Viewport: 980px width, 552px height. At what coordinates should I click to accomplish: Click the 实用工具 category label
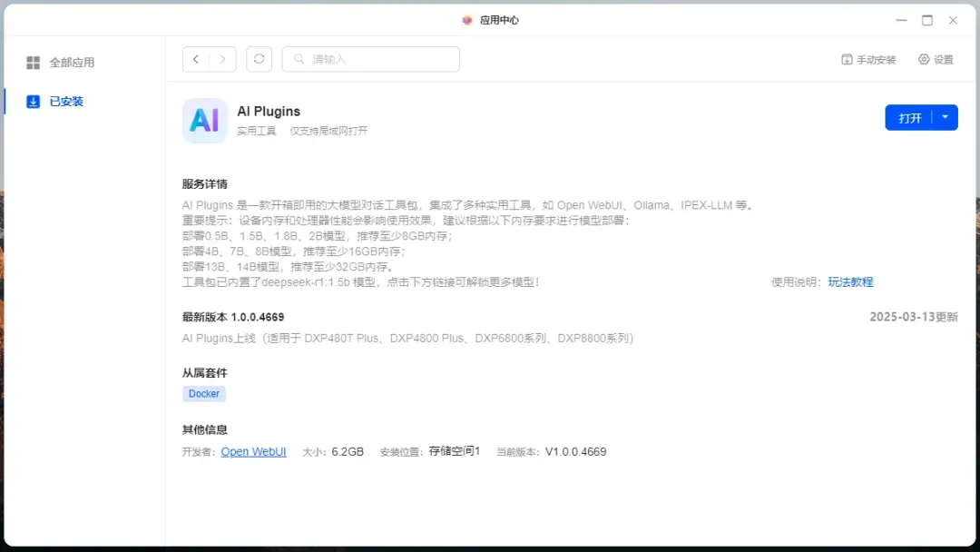pyautogui.click(x=256, y=131)
